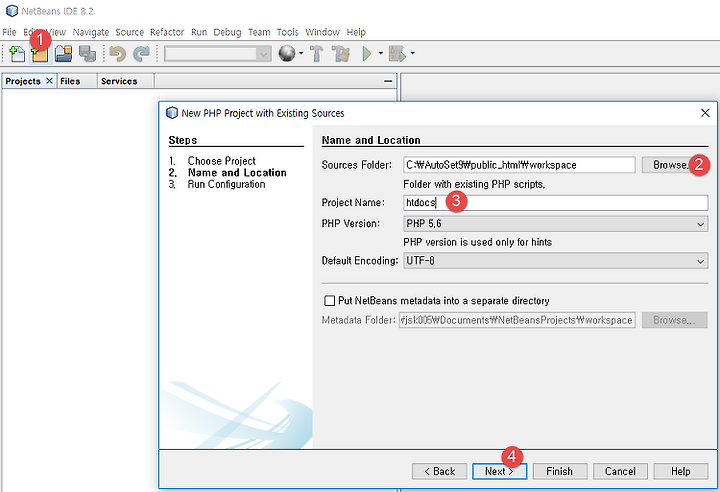Click the browser globe toolbar icon
The width and height of the screenshot is (720, 492).
287,54
